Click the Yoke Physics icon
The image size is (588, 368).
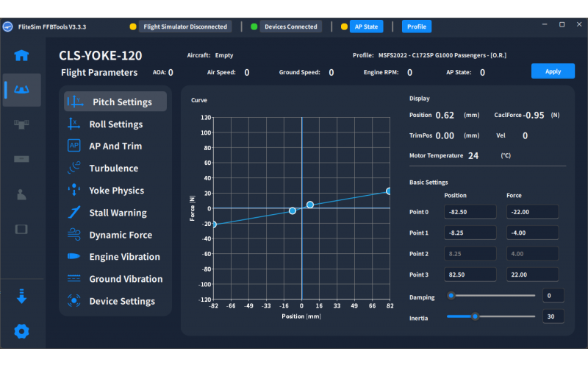73,191
